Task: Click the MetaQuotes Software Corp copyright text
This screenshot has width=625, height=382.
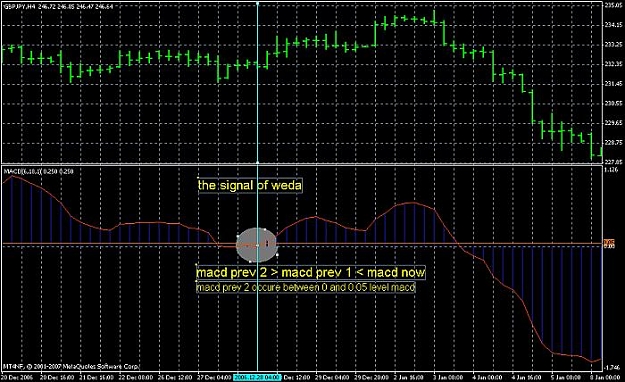Action: pos(71,366)
